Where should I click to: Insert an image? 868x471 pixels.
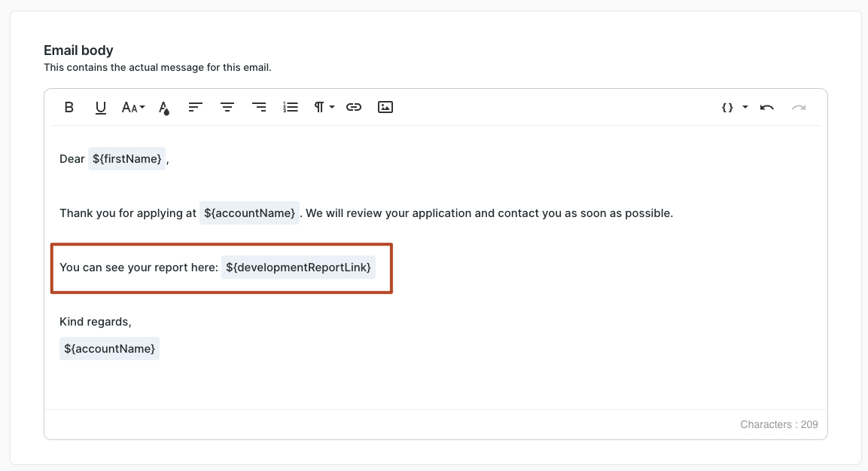point(385,107)
